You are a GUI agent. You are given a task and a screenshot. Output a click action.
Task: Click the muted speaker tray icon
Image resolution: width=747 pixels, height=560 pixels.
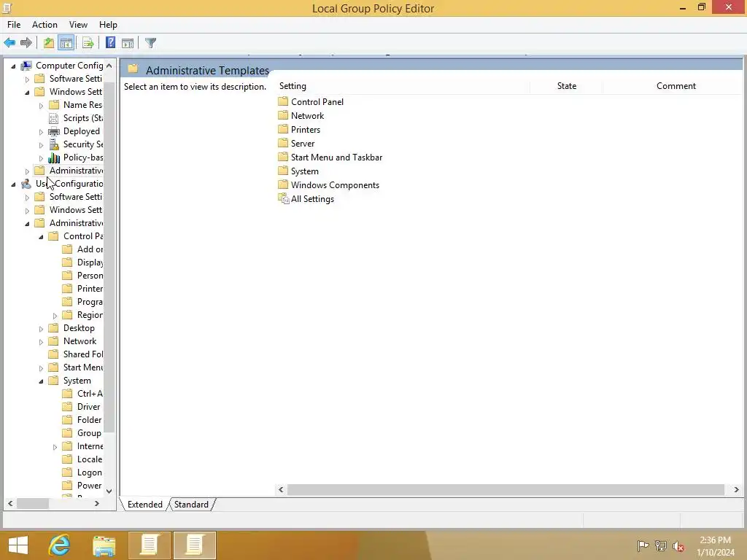click(678, 545)
